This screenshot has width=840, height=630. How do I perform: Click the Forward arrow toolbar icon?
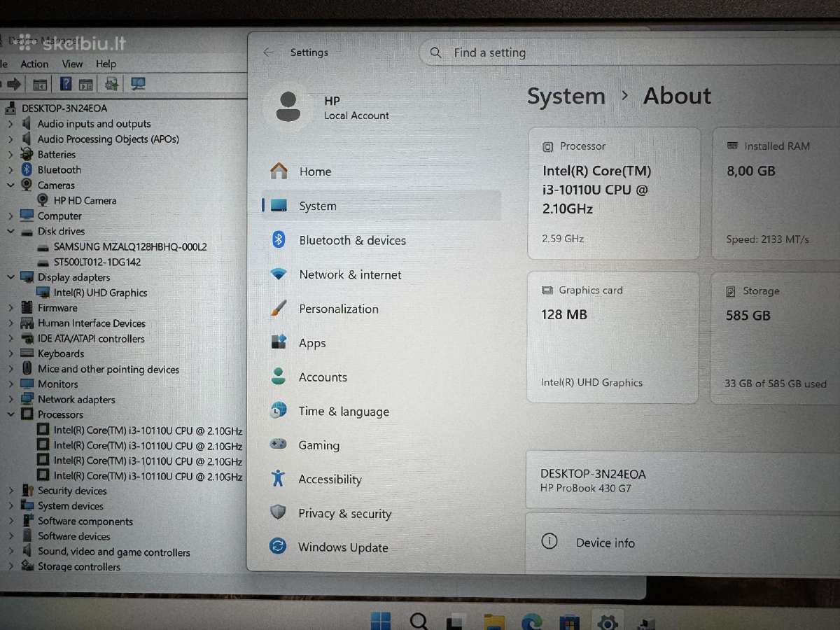[x=13, y=84]
